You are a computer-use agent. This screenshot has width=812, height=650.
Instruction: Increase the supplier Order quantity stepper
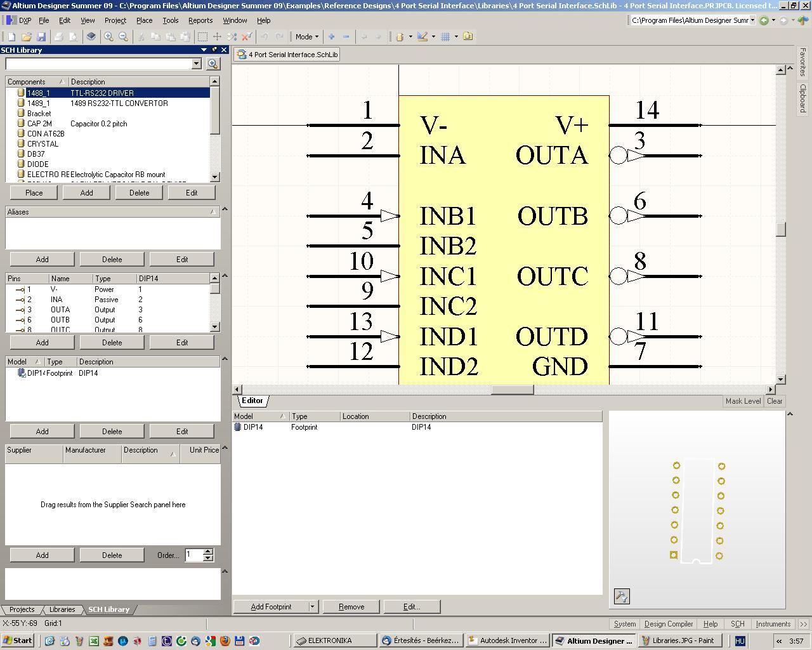pos(208,552)
